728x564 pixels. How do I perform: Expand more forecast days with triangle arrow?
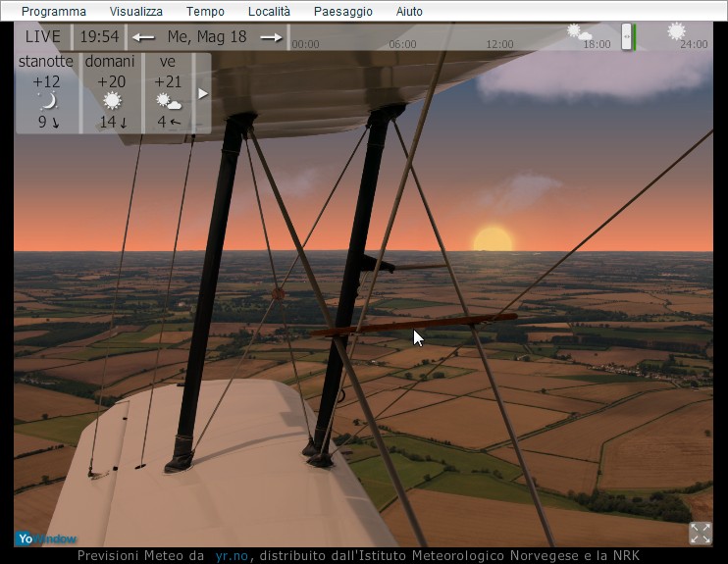[x=203, y=94]
